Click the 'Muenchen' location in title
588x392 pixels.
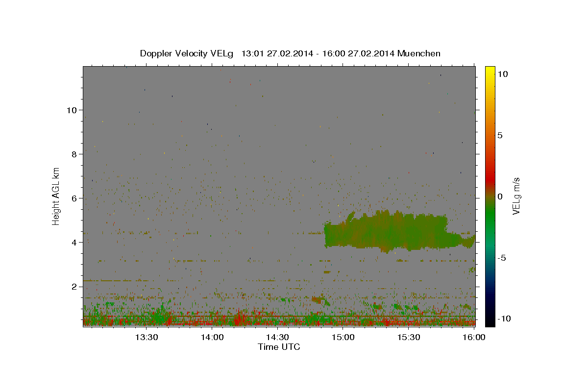click(x=419, y=53)
